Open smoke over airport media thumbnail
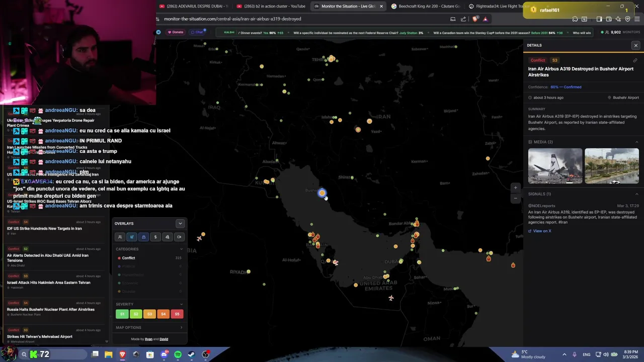Image resolution: width=644 pixels, height=362 pixels. click(x=612, y=166)
